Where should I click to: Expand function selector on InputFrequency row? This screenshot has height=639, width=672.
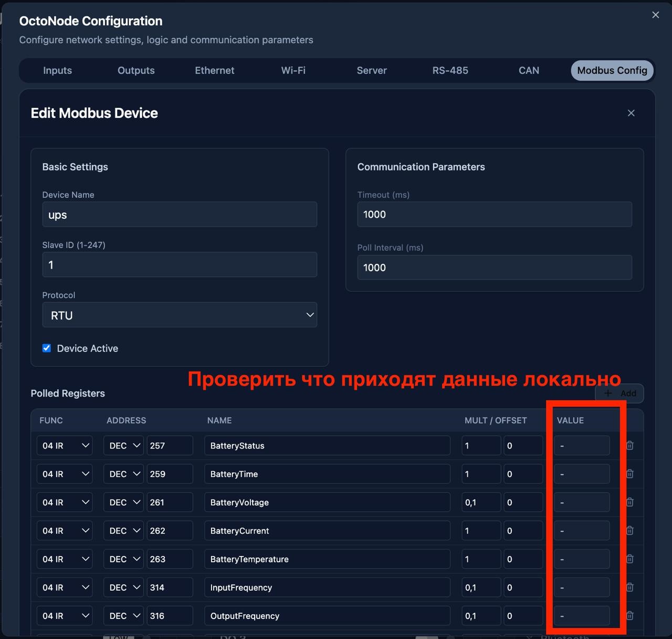(x=65, y=588)
